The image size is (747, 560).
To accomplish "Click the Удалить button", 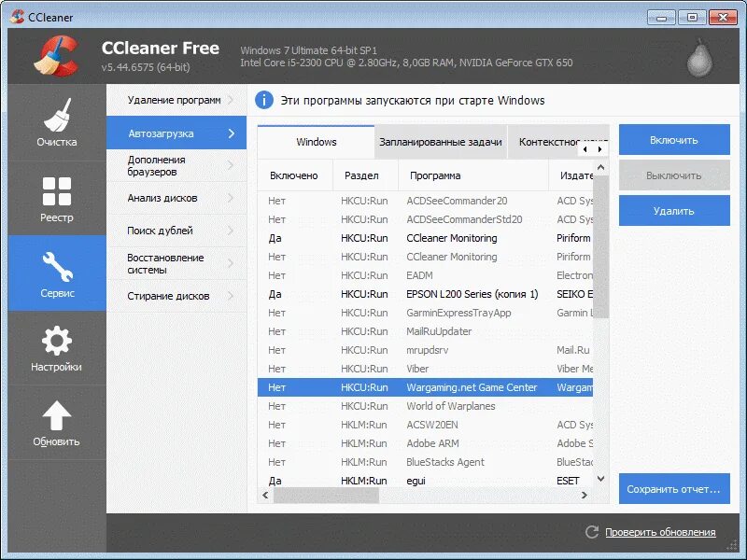I will coord(674,211).
